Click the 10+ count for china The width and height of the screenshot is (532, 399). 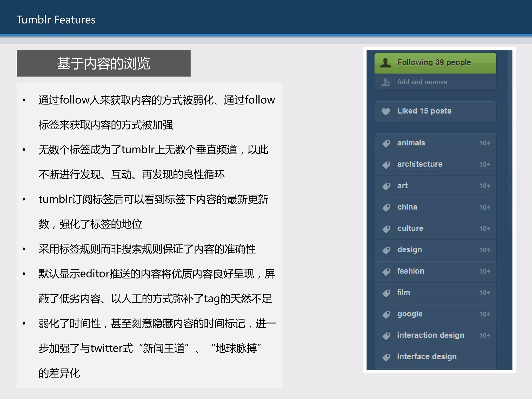485,207
